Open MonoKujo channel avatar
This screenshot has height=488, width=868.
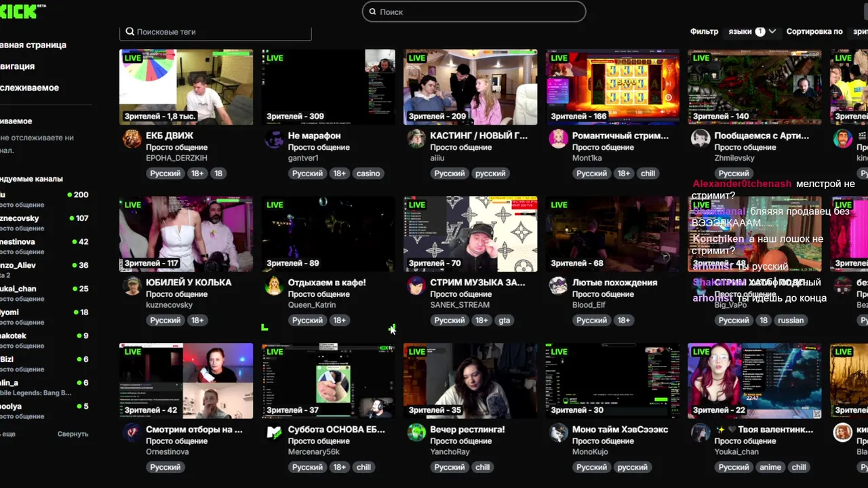[559, 432]
